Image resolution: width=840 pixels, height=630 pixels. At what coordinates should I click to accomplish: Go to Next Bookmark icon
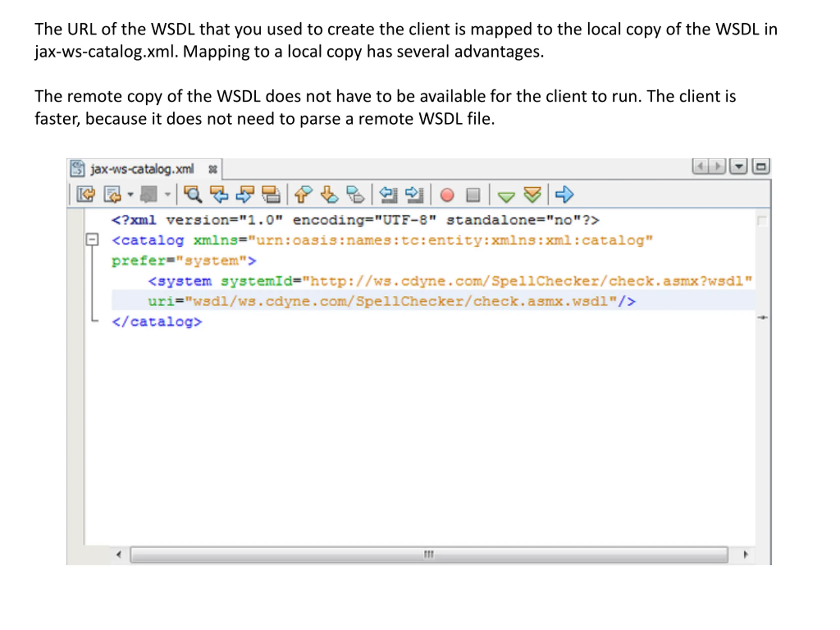tap(329, 195)
